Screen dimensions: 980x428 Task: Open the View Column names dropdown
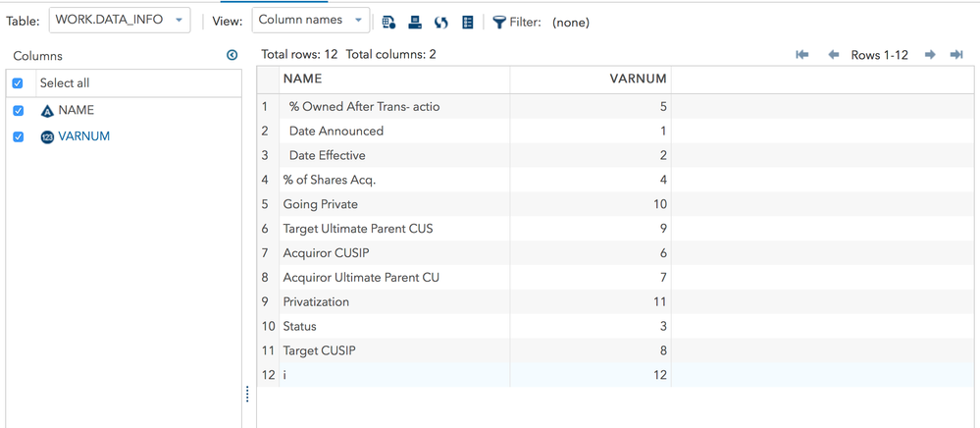tap(310, 20)
